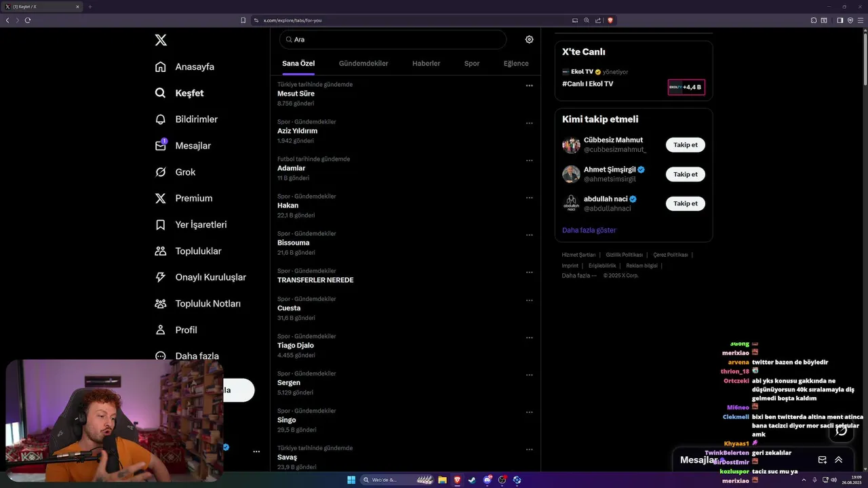Open more options for Hakan trend
This screenshot has height=488, width=868.
(529, 198)
